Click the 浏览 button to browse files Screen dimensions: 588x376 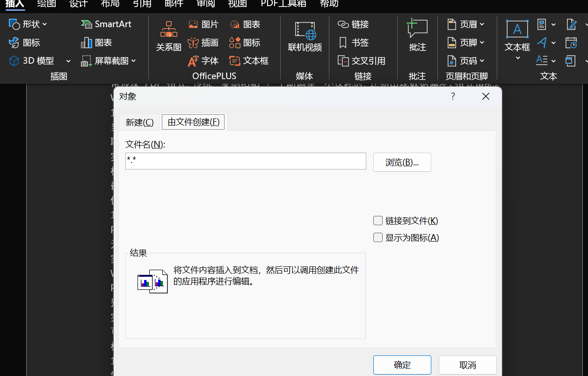coord(402,162)
